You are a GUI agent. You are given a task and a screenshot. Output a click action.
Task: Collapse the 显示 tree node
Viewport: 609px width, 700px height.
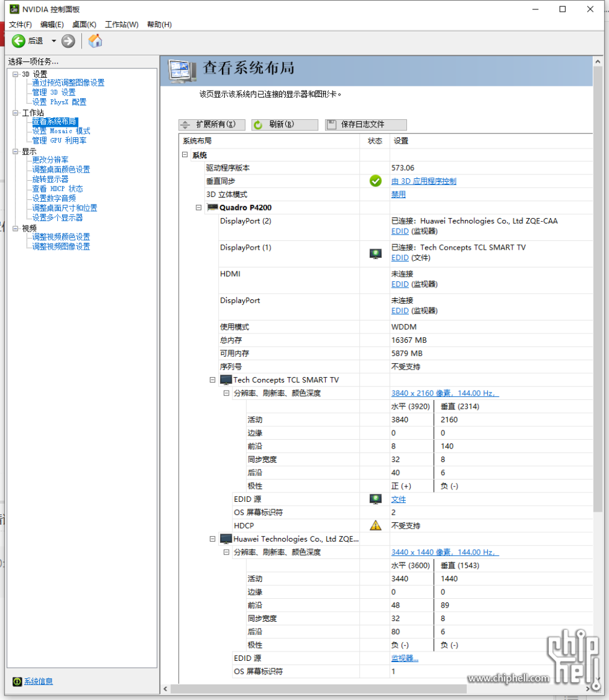(16, 152)
